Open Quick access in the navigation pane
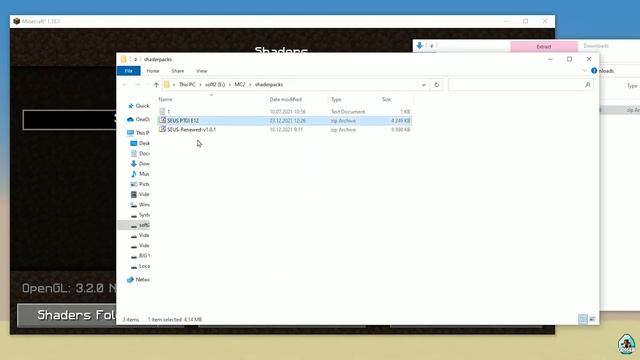Screen dimensions: 640x360 [x=139, y=106]
